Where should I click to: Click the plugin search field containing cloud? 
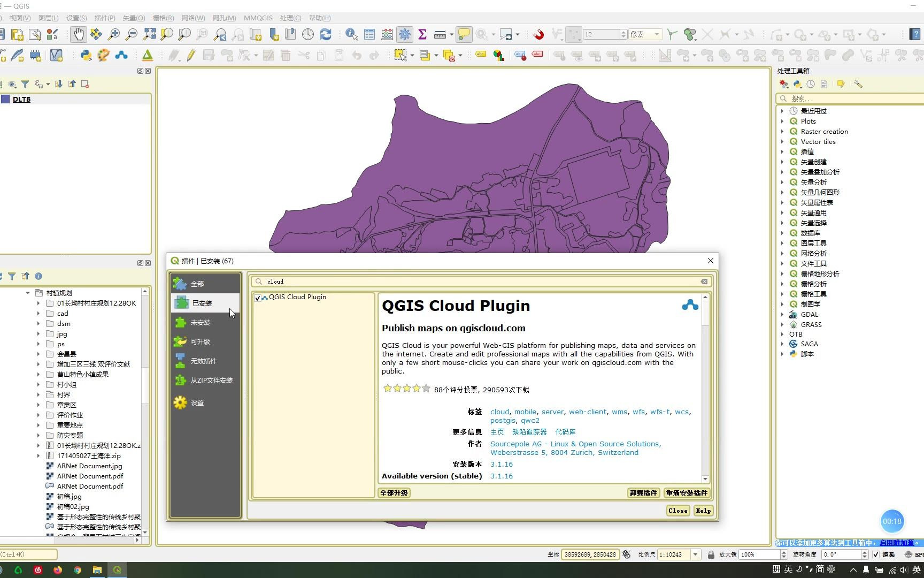pyautogui.click(x=481, y=282)
